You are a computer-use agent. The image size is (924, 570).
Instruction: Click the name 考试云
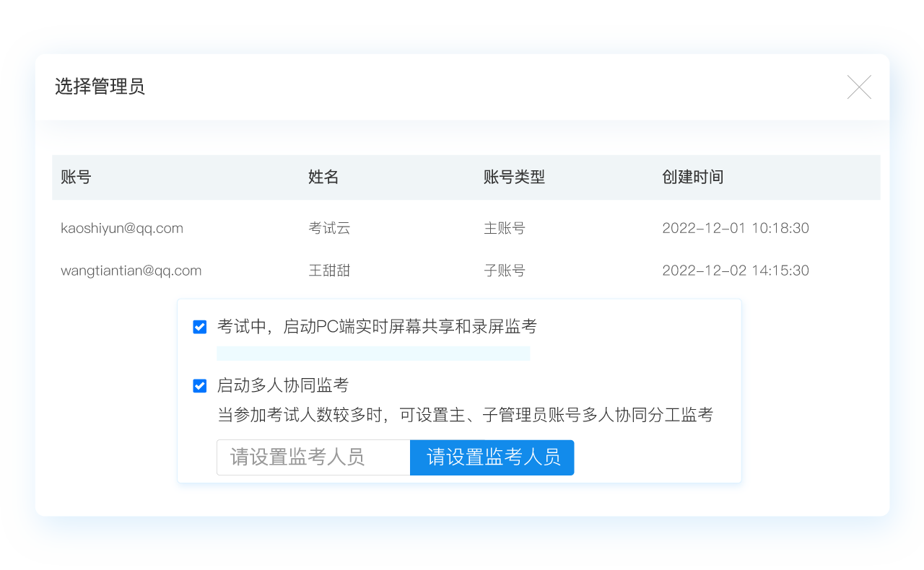[329, 229]
